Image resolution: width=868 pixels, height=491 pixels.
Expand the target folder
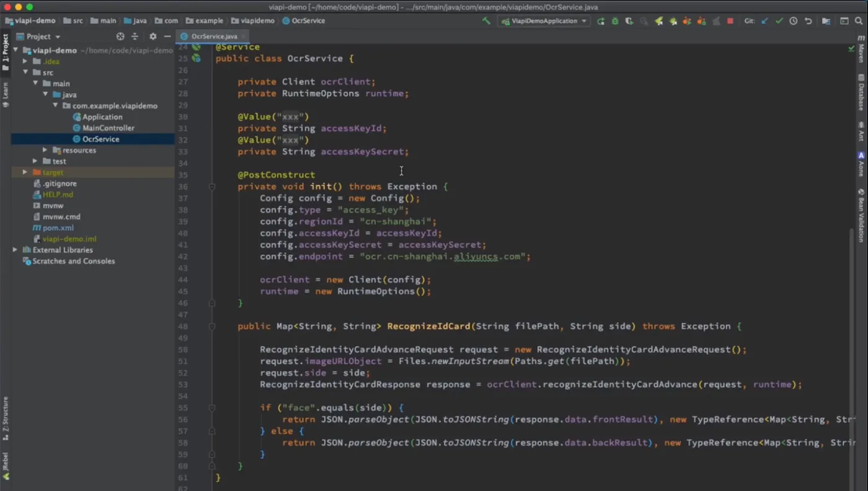[x=25, y=172]
